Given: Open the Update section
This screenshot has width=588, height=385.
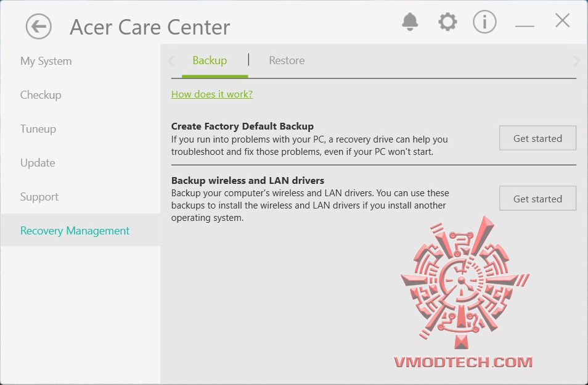Looking at the screenshot, I should click(38, 163).
